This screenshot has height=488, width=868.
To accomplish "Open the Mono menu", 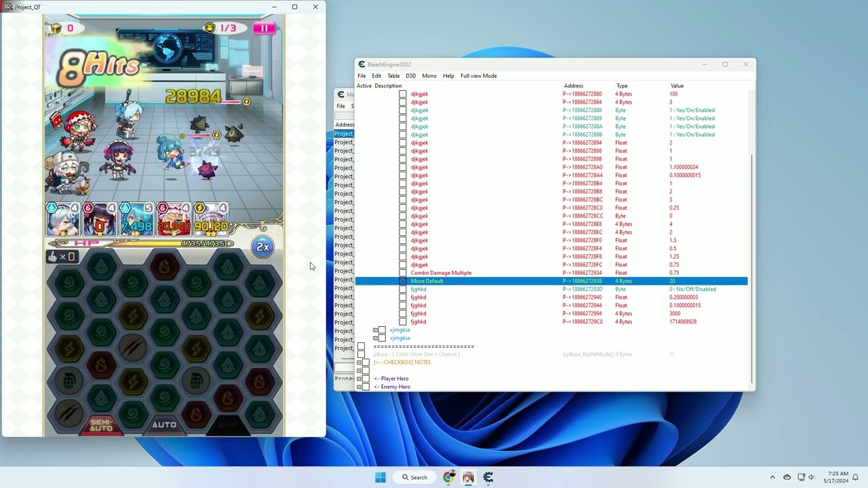I will click(429, 76).
